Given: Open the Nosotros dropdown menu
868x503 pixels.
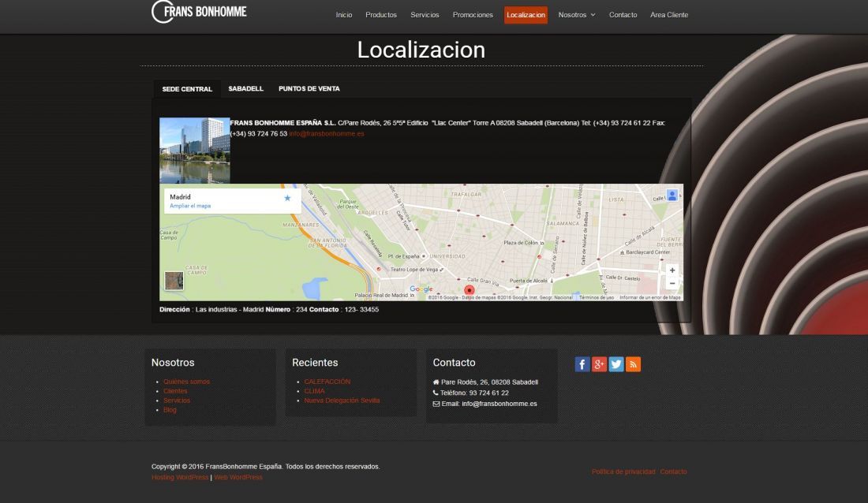Looking at the screenshot, I should [x=577, y=15].
